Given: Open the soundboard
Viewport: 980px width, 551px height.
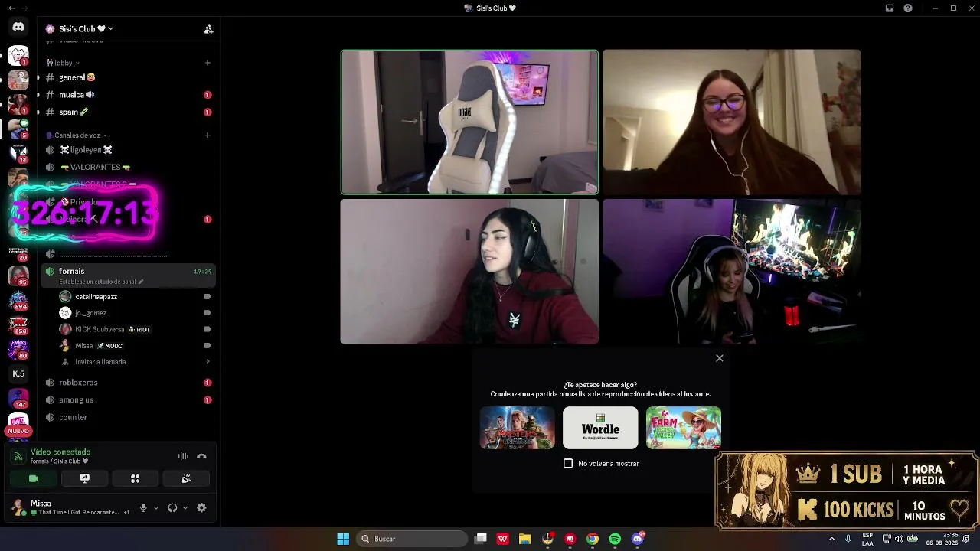Looking at the screenshot, I should click(x=186, y=478).
